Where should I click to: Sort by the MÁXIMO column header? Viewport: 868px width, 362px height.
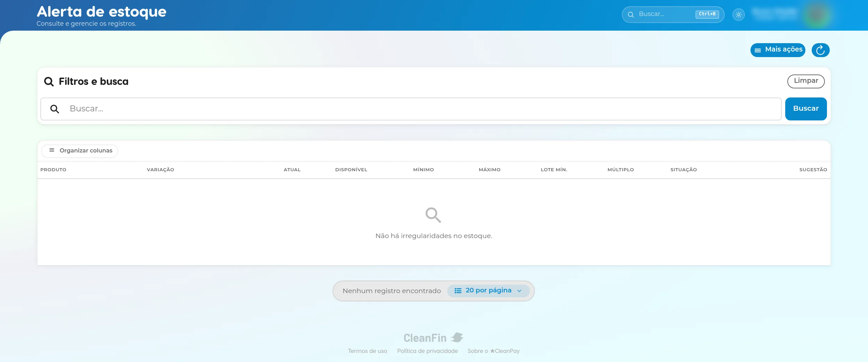click(490, 170)
